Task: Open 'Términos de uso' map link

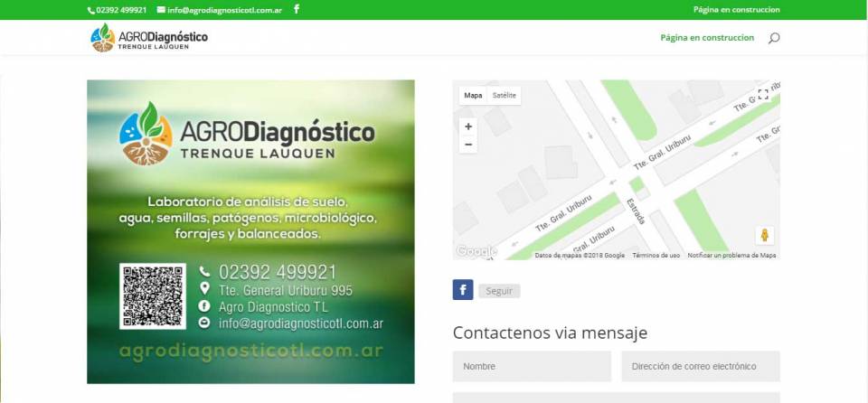Action: 656,255
